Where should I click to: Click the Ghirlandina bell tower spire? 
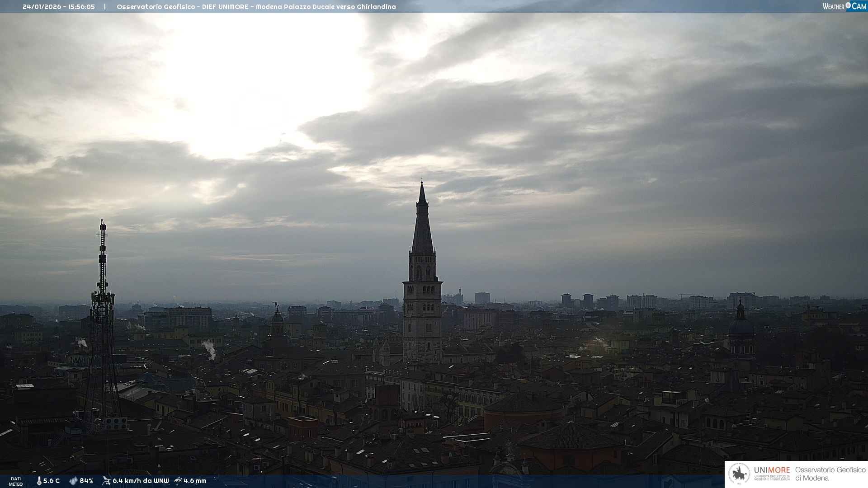(x=422, y=226)
